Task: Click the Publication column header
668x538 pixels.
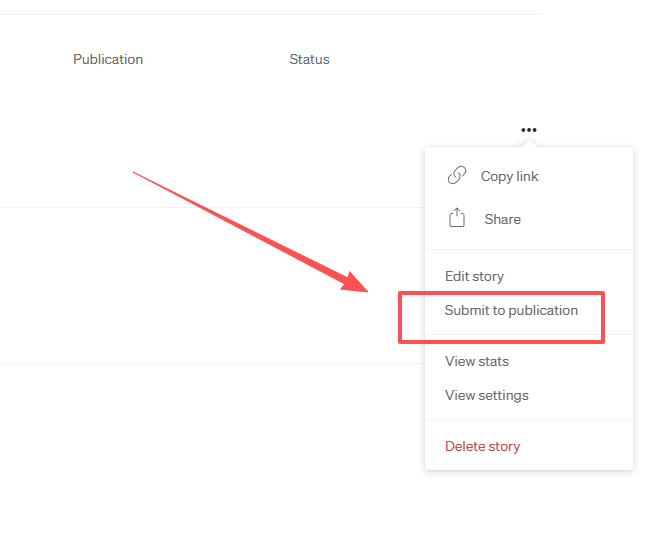Action: point(108,59)
